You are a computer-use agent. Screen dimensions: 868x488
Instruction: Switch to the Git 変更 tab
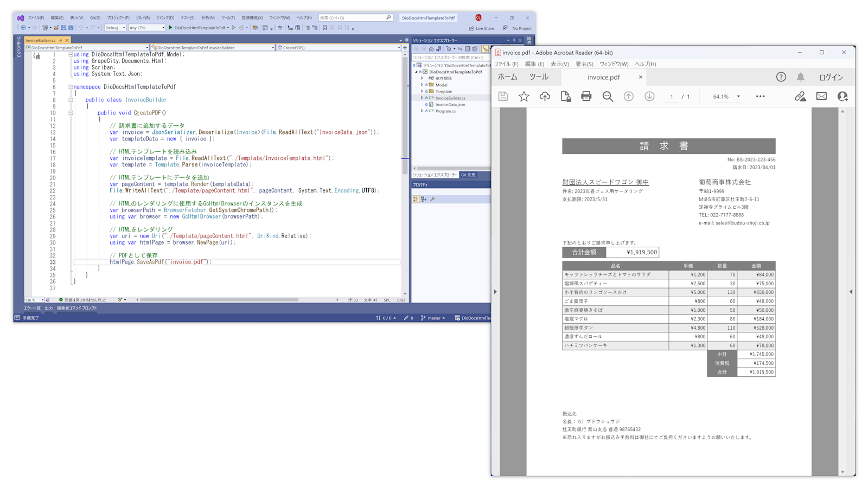point(468,175)
